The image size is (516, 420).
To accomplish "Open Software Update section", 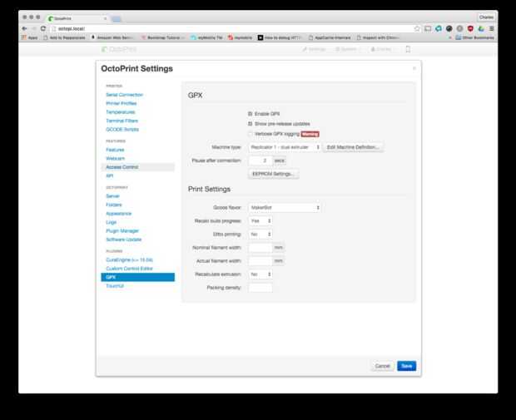I will [x=124, y=240].
